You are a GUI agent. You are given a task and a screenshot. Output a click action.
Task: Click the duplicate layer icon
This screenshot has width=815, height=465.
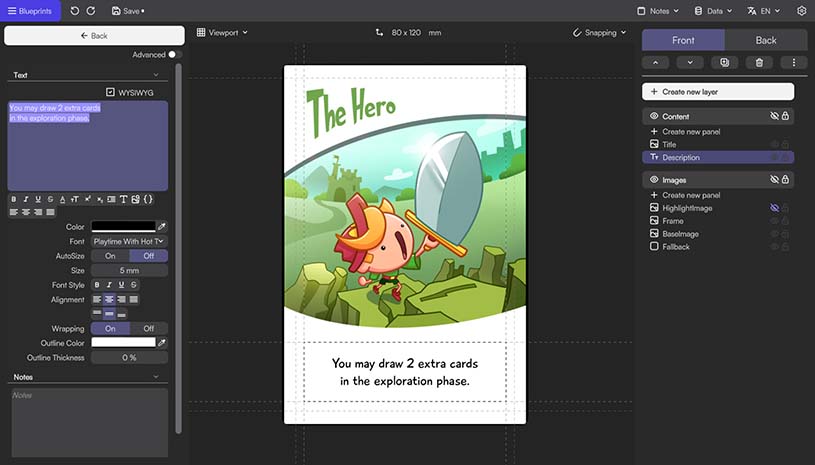[725, 62]
